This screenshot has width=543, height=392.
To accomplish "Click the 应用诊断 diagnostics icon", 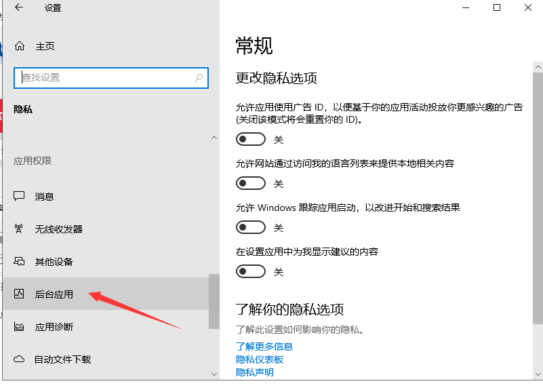I will (20, 327).
